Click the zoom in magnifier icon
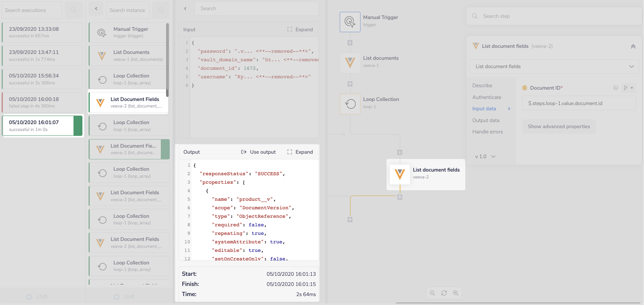Viewport: 644px width, 305px height. 456,293
